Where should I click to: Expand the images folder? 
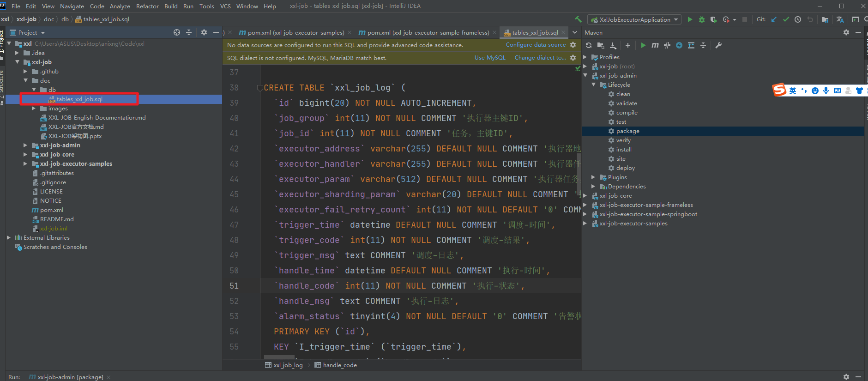[34, 108]
